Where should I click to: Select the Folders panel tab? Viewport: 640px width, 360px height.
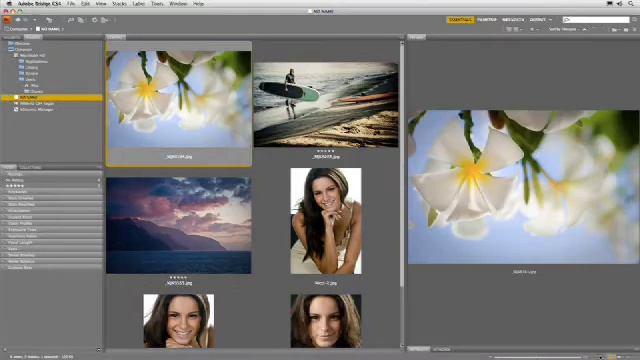pyautogui.click(x=33, y=37)
